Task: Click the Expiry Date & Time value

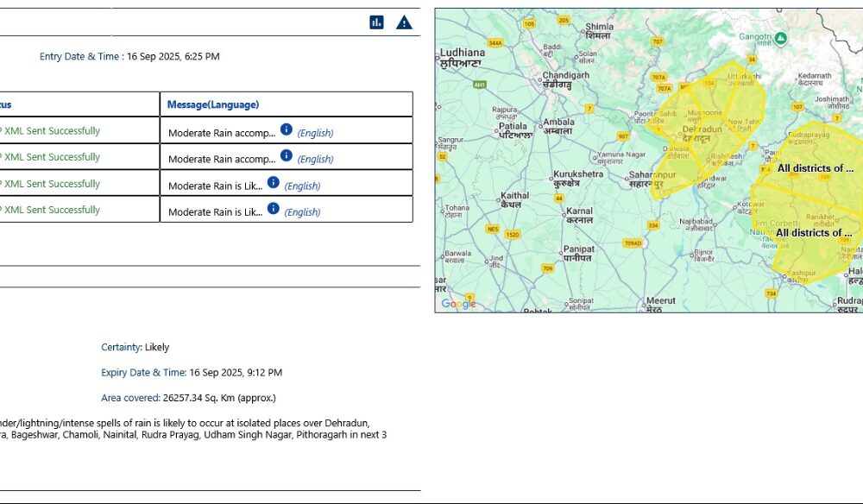Action: point(236,373)
